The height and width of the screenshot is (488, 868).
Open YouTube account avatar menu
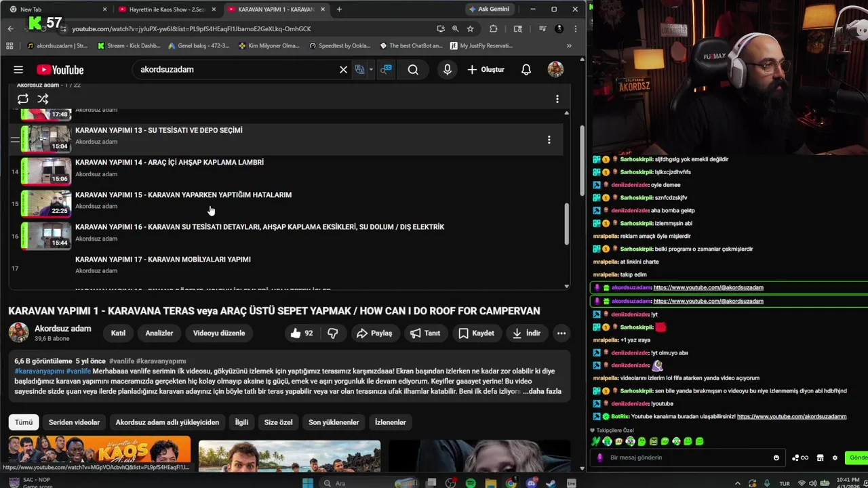tap(555, 70)
